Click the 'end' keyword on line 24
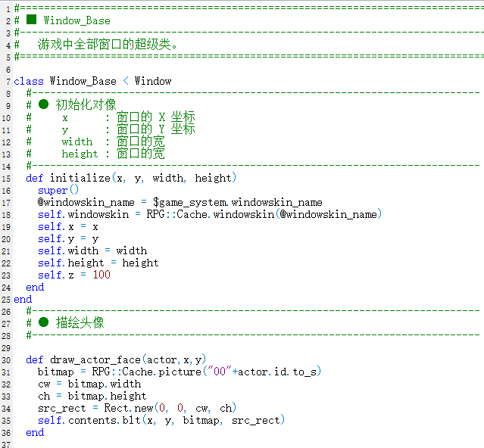The image size is (484, 448). 35,287
